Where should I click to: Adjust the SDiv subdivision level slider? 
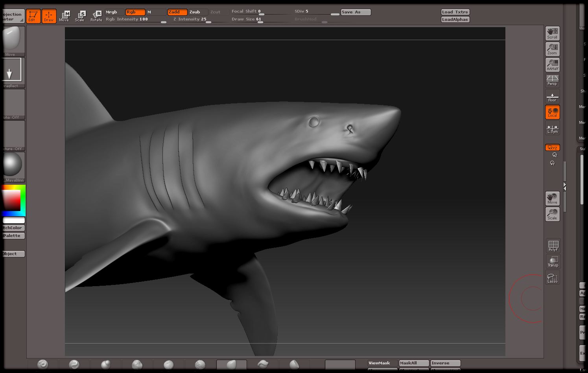[x=317, y=12]
